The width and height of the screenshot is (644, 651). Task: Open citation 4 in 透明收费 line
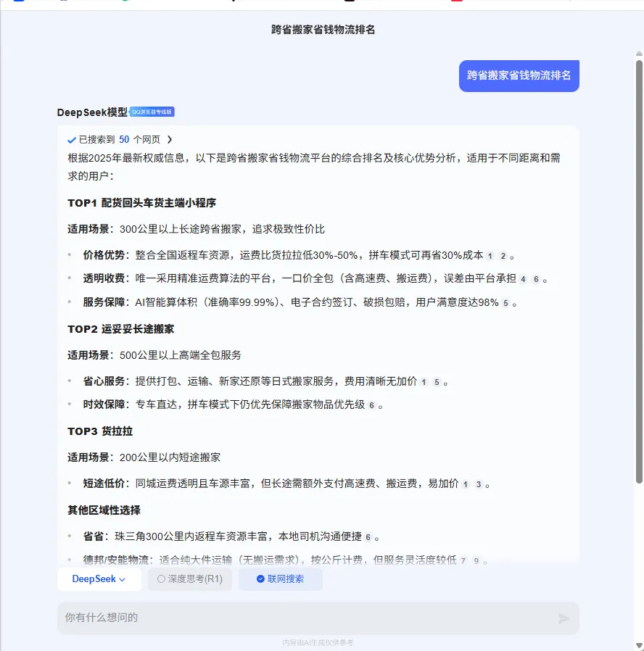coord(523,279)
